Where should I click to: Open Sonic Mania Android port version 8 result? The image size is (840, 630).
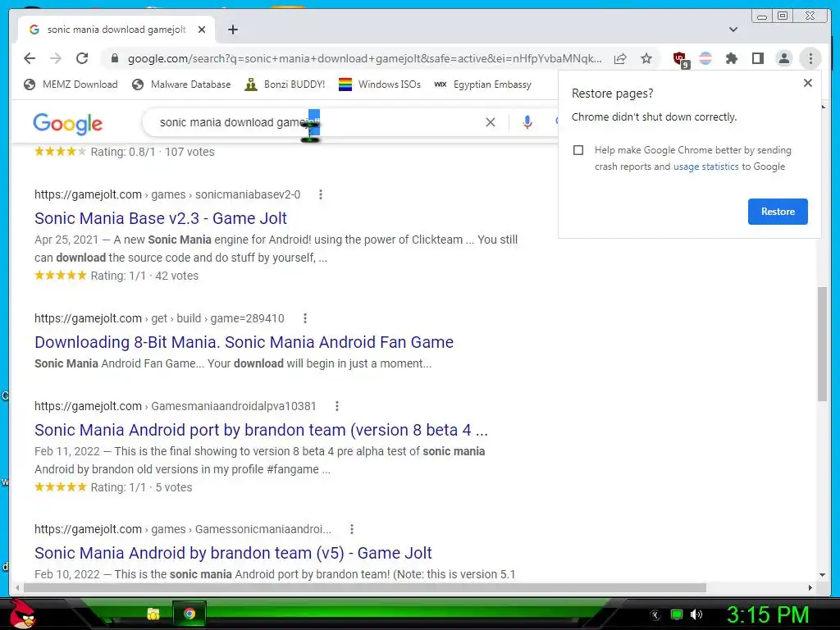[261, 430]
